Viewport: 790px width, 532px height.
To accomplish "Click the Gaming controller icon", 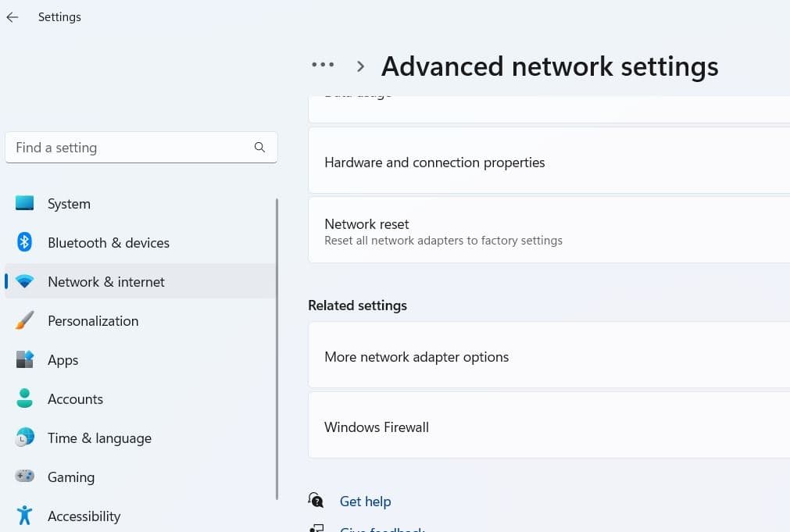I will 25,477.
